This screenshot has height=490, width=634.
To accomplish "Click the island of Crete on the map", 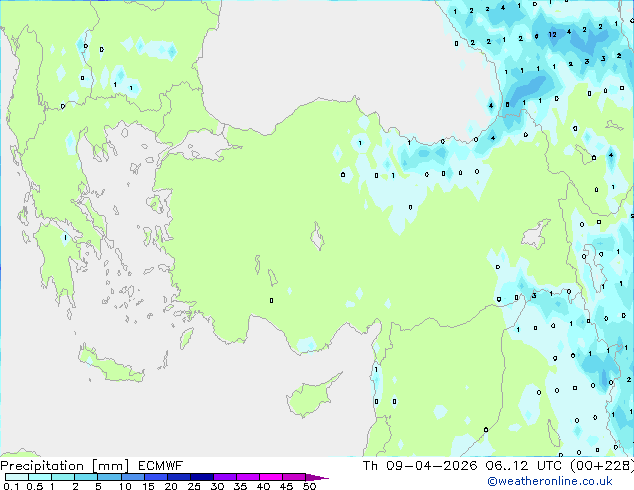I will click(110, 365).
